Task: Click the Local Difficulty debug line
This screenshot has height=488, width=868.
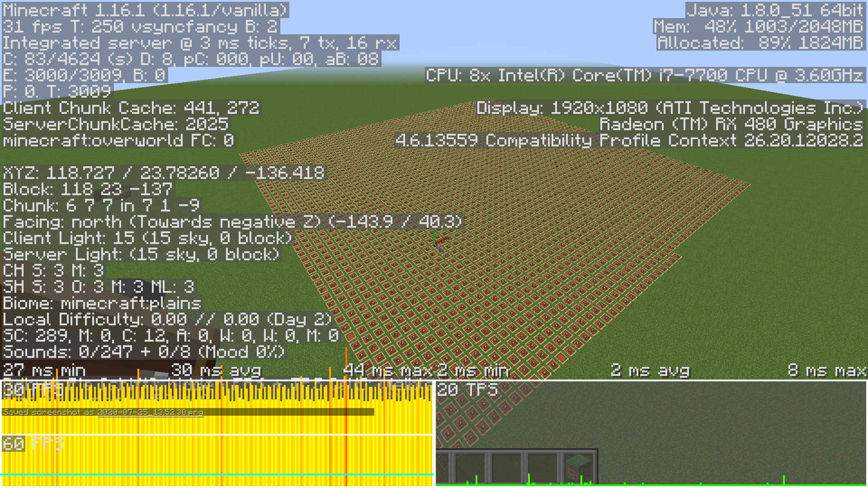Action: point(168,319)
